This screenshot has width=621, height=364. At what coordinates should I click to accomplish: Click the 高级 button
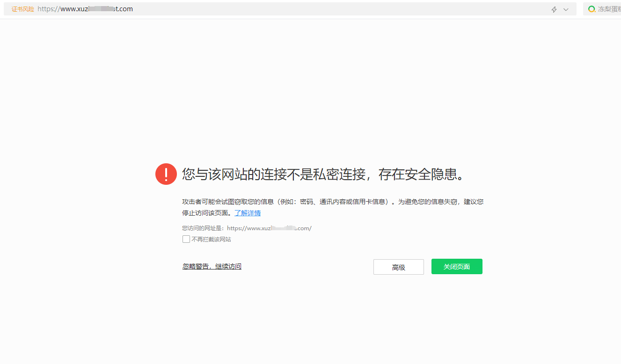pyautogui.click(x=399, y=267)
